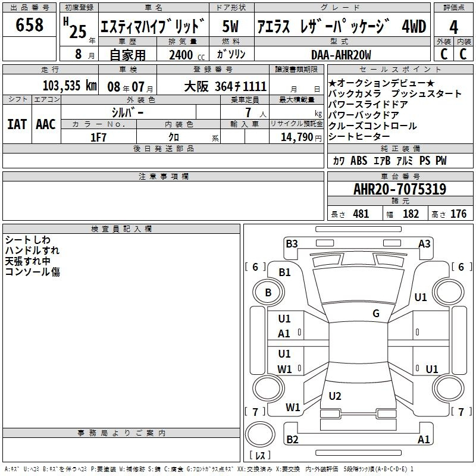Click the equipment line カワ ABS エアB アルミ PS PW
Image resolution: width=476 pixels, height=476 pixels.
coord(390,161)
